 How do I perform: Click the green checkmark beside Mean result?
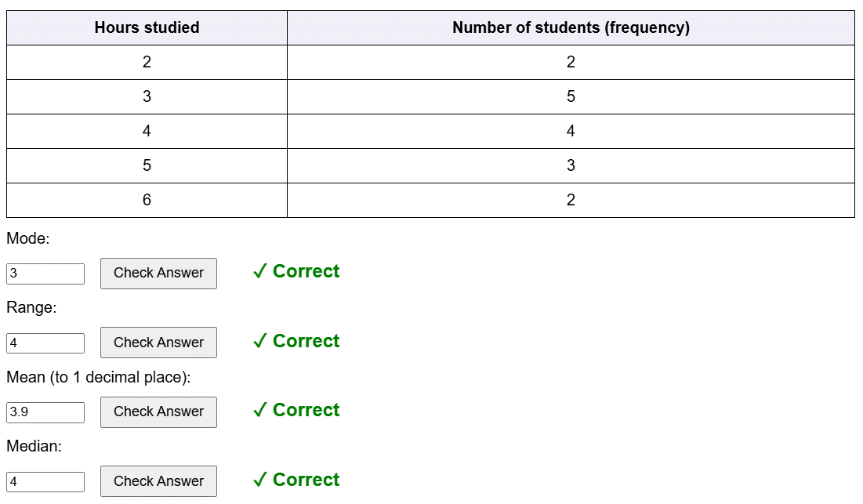tap(260, 411)
